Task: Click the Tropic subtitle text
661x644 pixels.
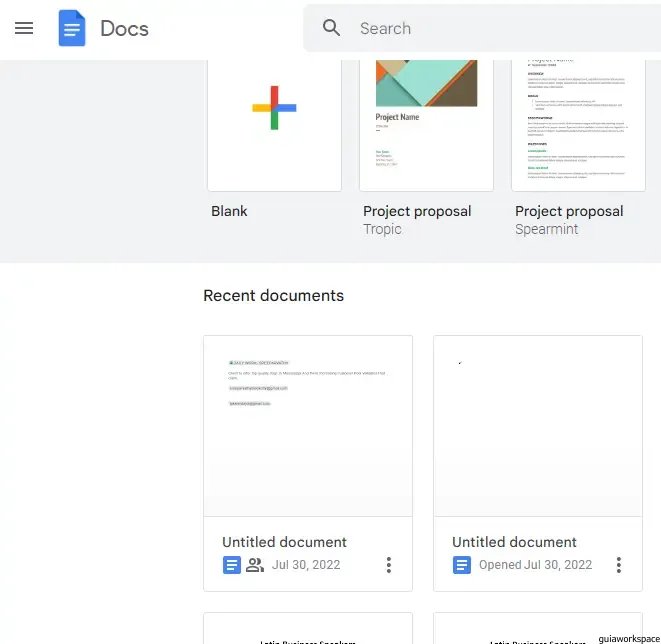Action: (382, 229)
